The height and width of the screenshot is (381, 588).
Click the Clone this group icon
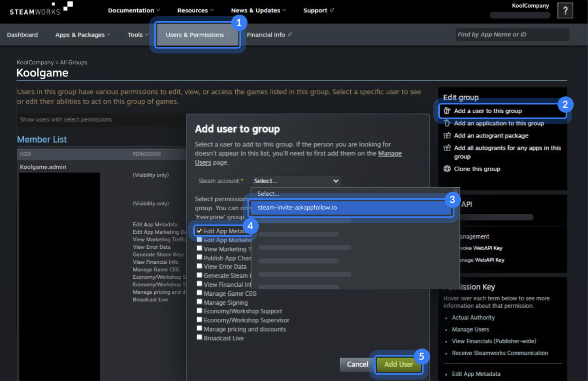[x=447, y=169]
